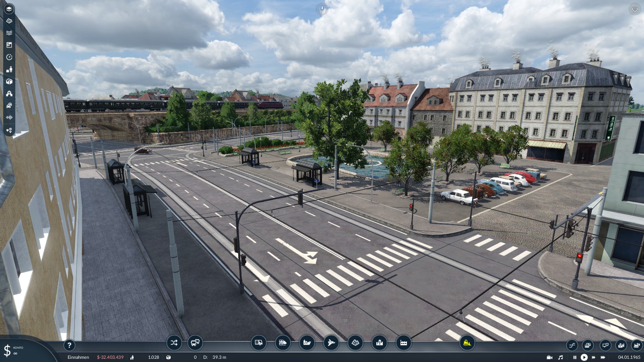Open the terrain landscaping tools menu
644x362 pixels.
coord(355,343)
